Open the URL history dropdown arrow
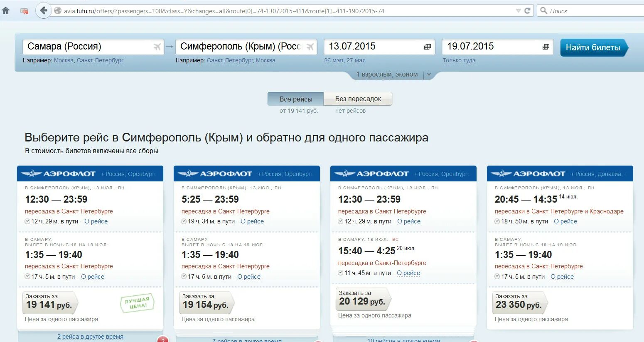The width and height of the screenshot is (644, 342). click(x=518, y=11)
